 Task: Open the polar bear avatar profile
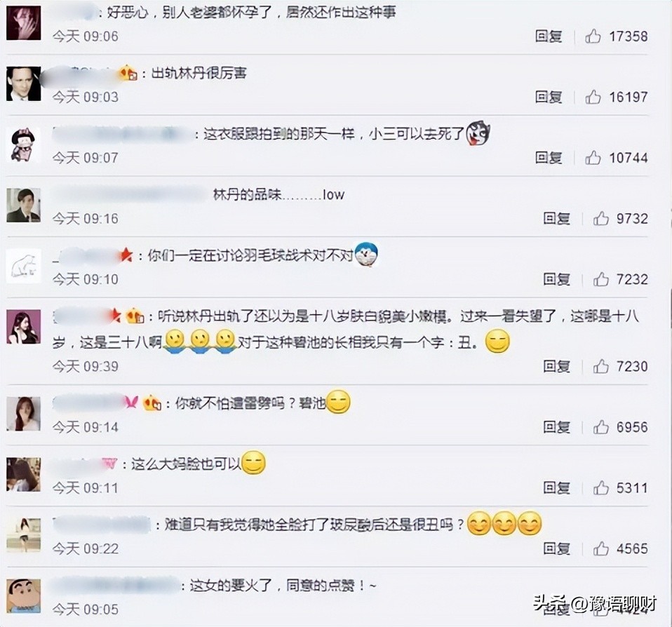coord(24,266)
